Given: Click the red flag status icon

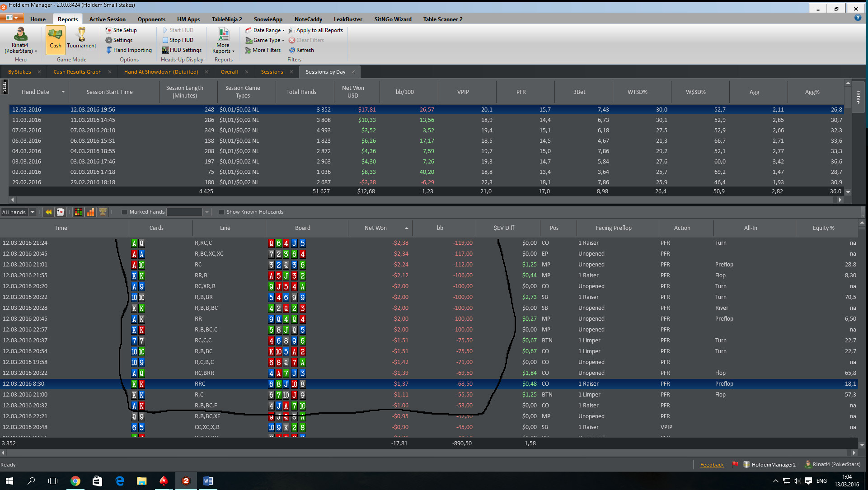Looking at the screenshot, I should coord(735,464).
